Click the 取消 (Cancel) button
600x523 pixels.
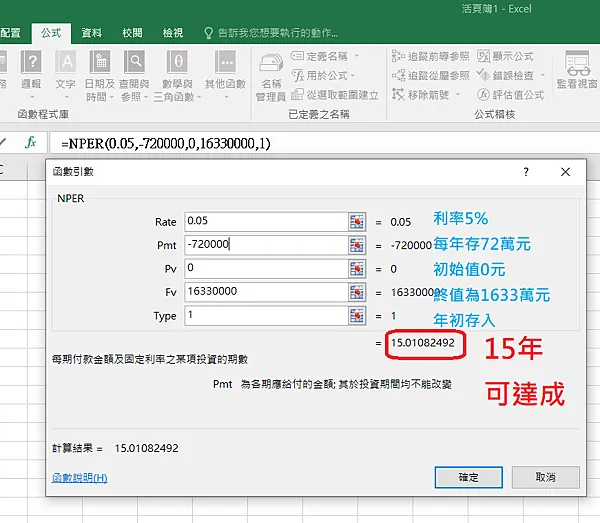(x=546, y=477)
